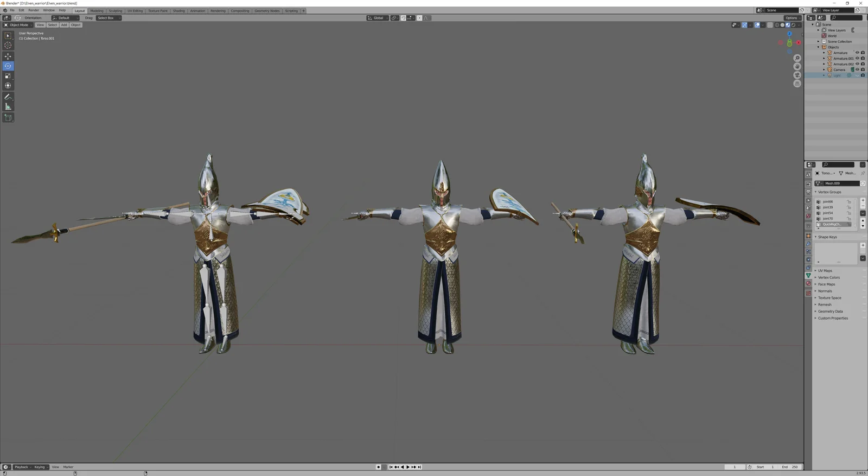This screenshot has width=868, height=476.
Task: Select the Select Box tool in toolbar
Action: click(x=8, y=36)
